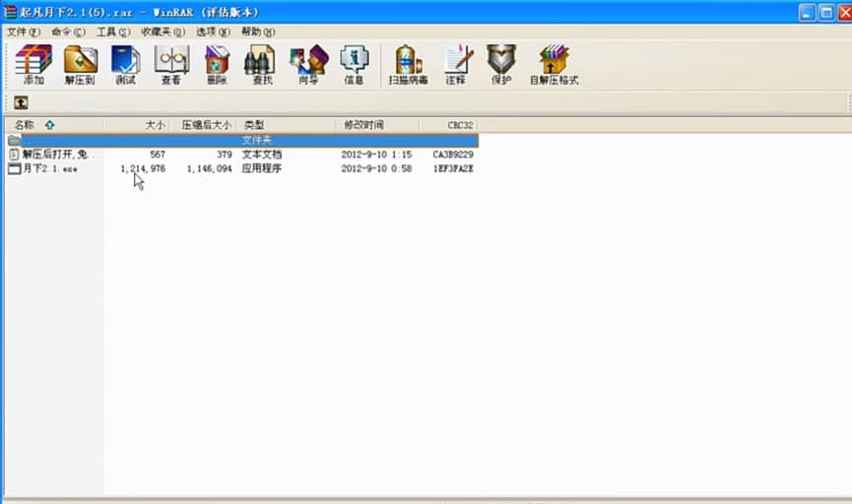Click the CRC value 1EF3FA2E
Viewport: 852px width, 504px height.
(453, 168)
